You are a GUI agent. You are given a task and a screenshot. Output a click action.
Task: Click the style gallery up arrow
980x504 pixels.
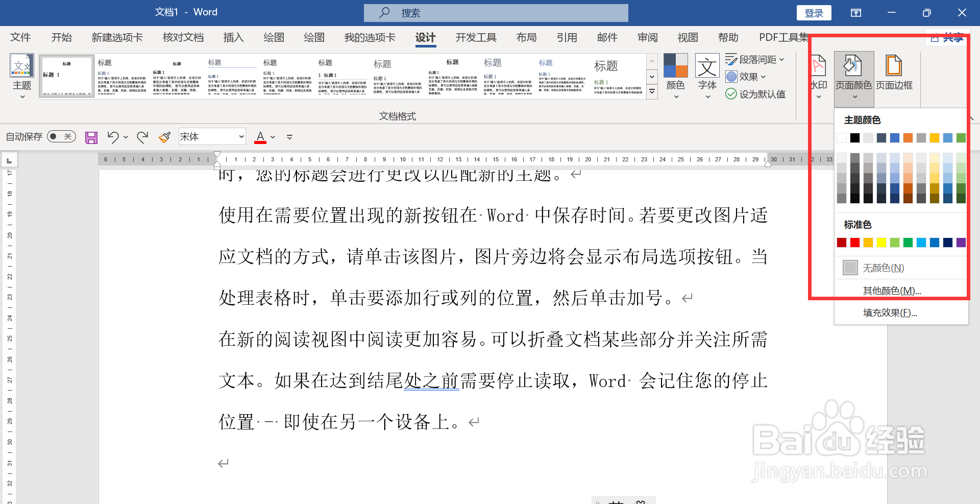pyautogui.click(x=652, y=61)
